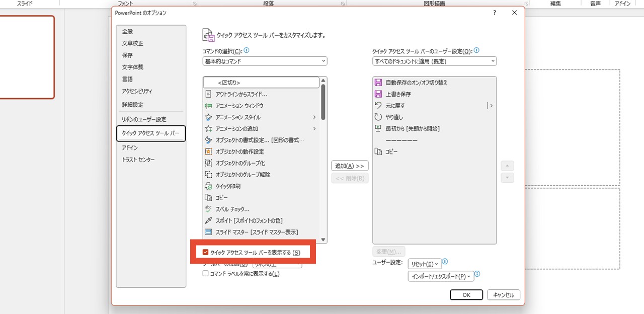This screenshot has width=644, height=314.
Task: Open the General (全般) options tab
Action: pos(151,31)
